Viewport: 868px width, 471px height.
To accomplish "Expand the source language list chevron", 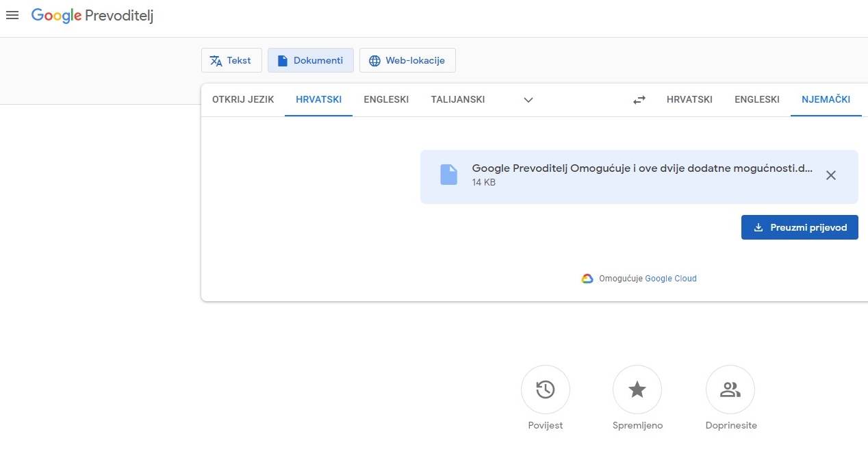I will click(528, 100).
